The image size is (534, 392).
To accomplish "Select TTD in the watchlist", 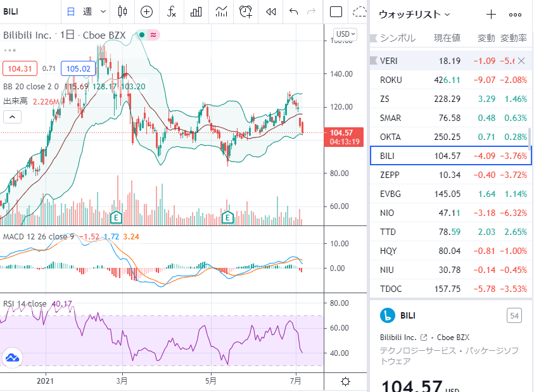I will tap(450, 232).
